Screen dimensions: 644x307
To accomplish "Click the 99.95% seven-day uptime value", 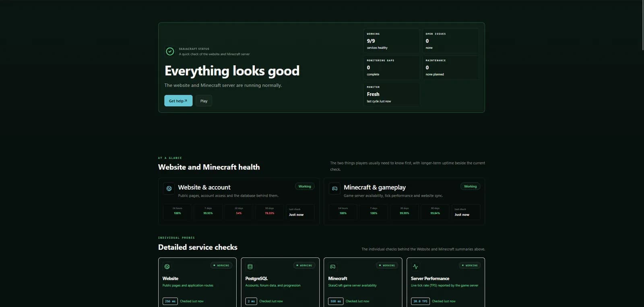I will [208, 213].
